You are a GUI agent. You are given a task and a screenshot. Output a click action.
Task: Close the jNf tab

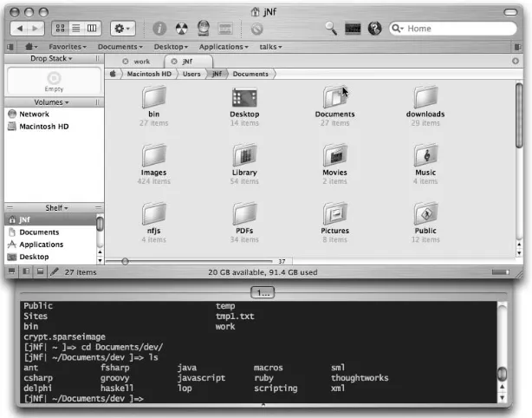[x=173, y=62]
